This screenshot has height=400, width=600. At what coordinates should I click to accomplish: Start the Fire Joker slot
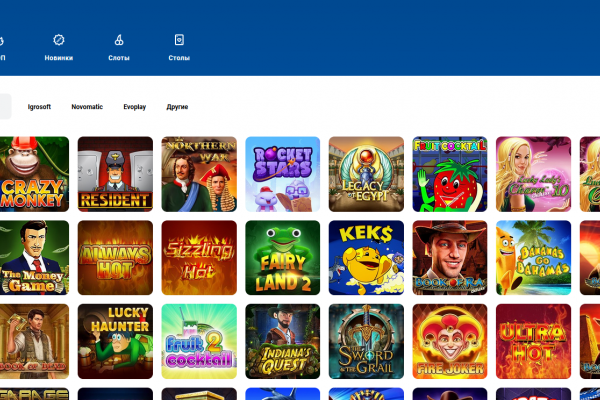[450, 341]
